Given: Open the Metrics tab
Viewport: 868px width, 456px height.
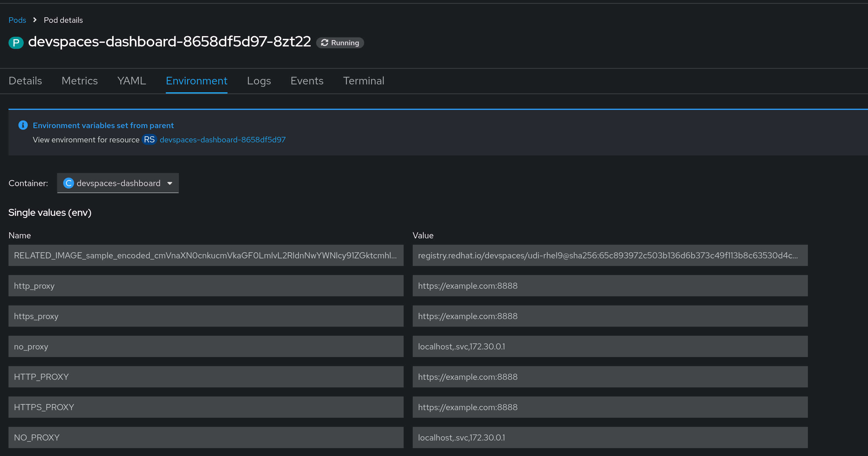Looking at the screenshot, I should [80, 81].
